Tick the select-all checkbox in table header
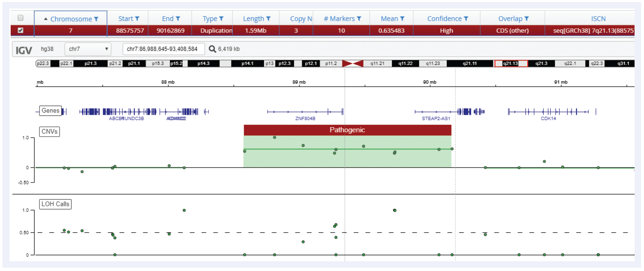 20,18
